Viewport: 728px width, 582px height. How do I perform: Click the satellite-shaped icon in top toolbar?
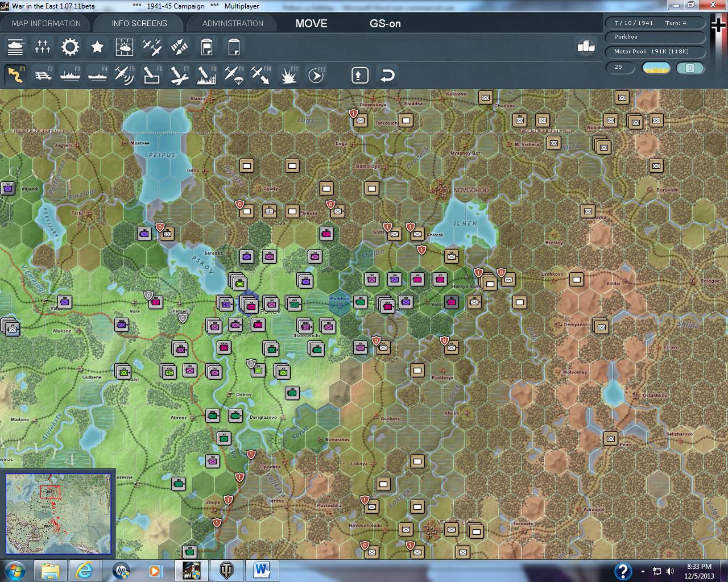coord(179,47)
